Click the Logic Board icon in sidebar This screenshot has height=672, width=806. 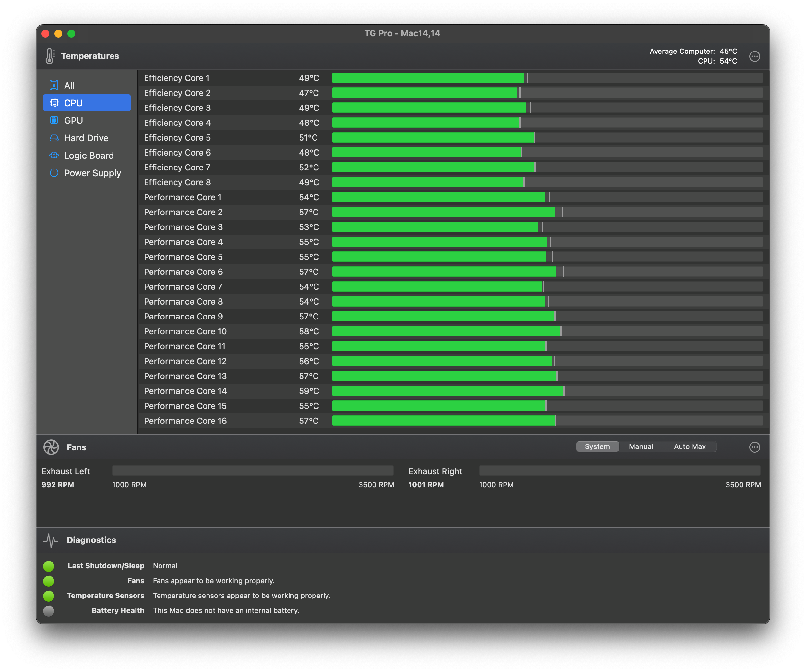click(54, 155)
